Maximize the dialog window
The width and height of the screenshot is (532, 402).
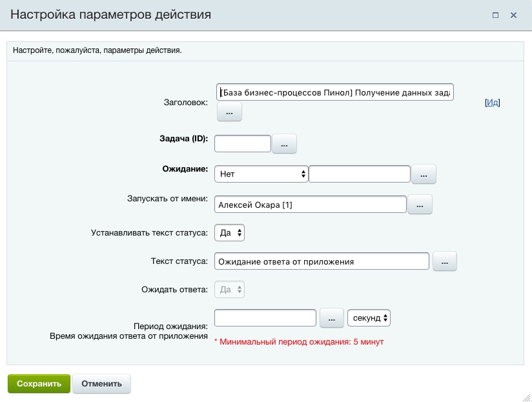pyautogui.click(x=496, y=15)
